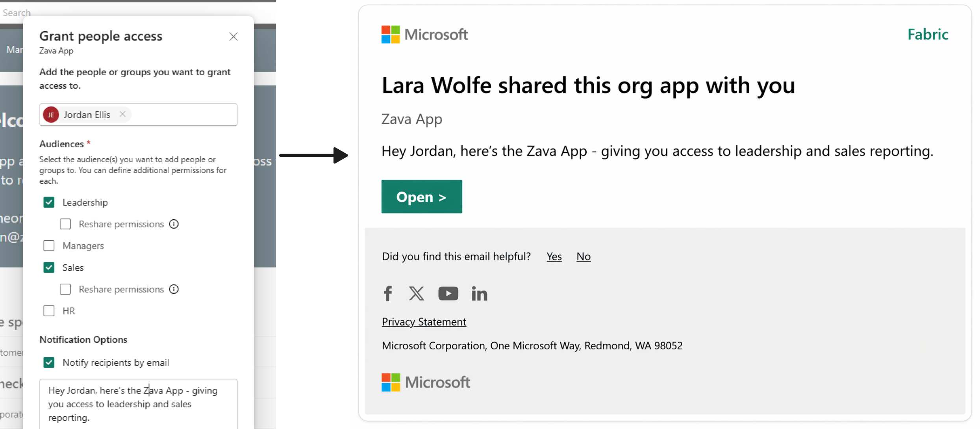Click the Search box at the top
This screenshot has width=980, height=429.
click(x=138, y=13)
